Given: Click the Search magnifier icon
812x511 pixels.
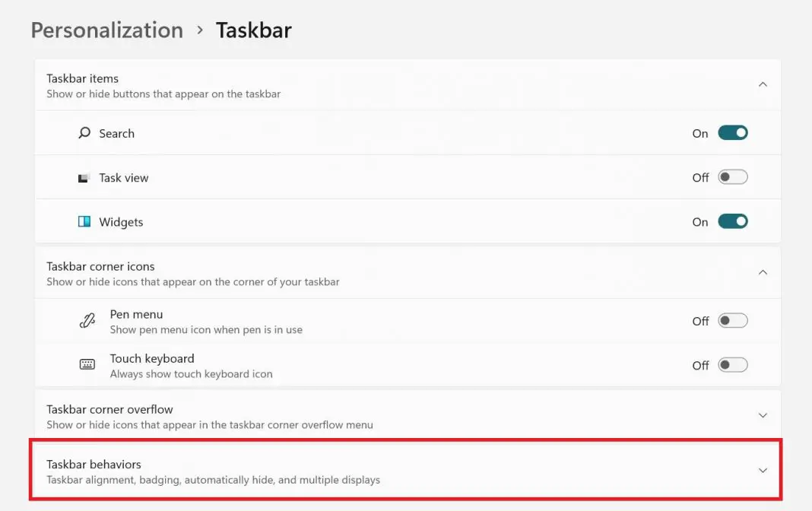Looking at the screenshot, I should tap(84, 132).
